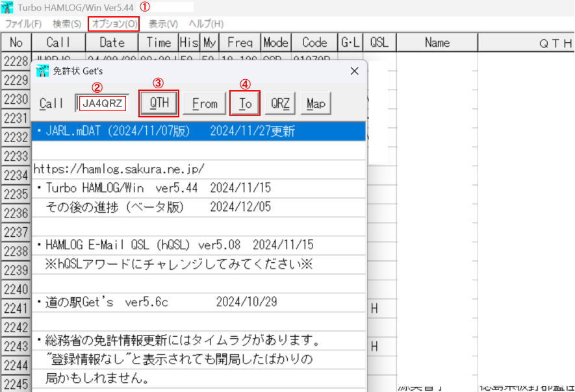The height and width of the screenshot is (392, 575).
Task: Select the その後の進捗 (ベータ版) row
Action: click(199, 207)
